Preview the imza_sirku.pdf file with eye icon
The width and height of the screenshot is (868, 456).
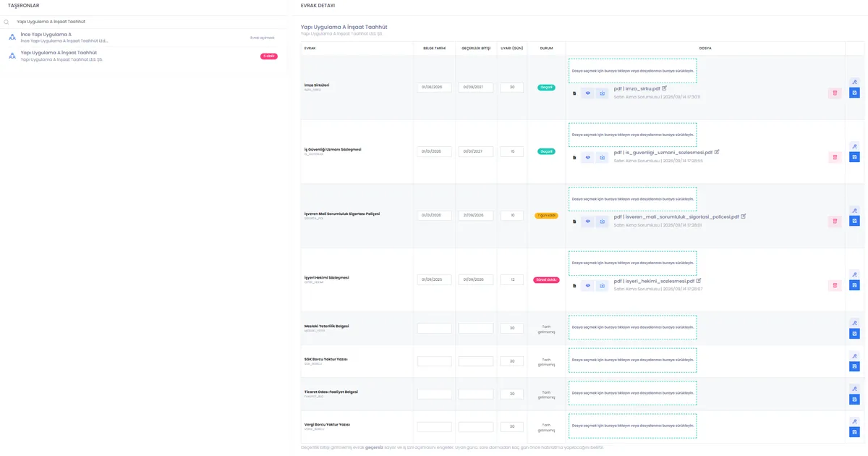(x=588, y=93)
